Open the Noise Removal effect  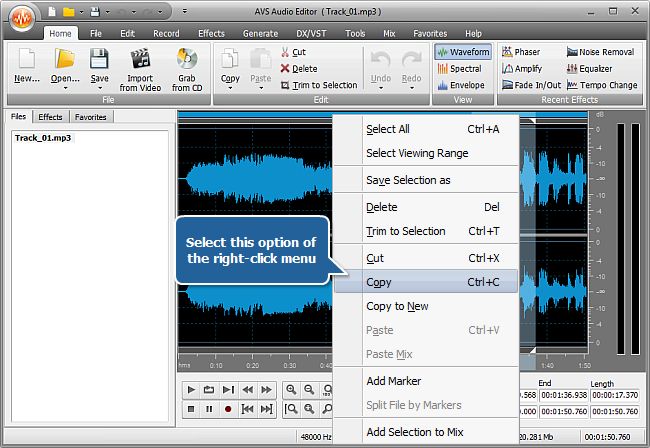point(600,52)
